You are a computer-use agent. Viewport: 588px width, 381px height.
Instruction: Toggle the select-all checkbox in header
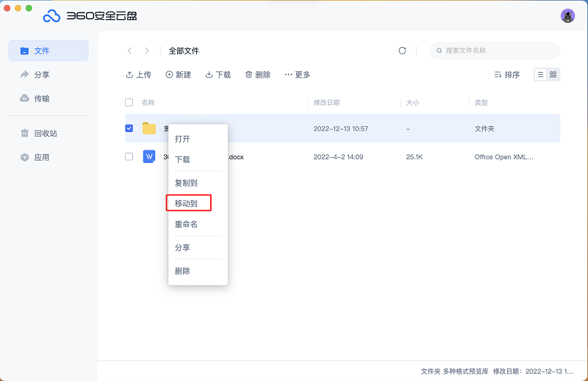coord(129,103)
